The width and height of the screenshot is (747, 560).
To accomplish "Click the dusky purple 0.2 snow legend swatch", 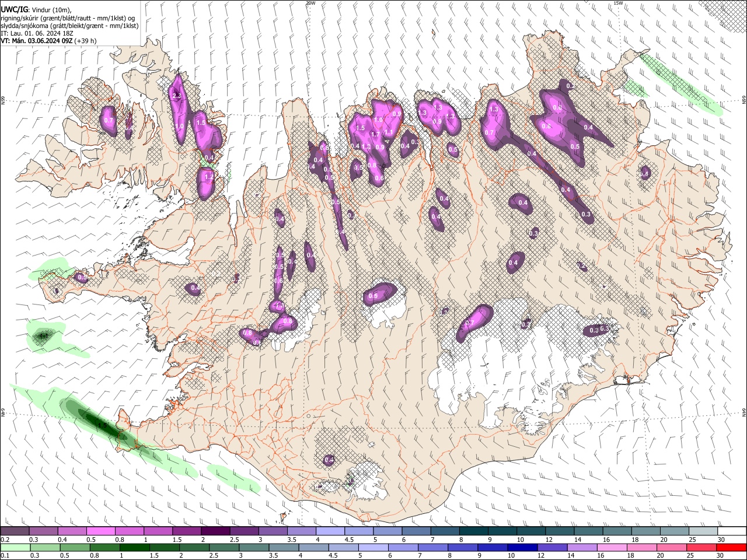I will tap(15, 531).
